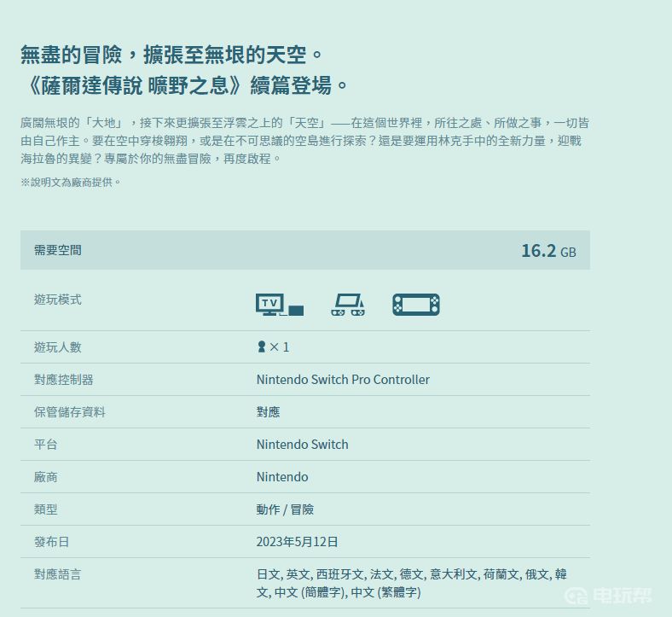Click the description paragraph starting 廣闊無垠的「大地」
The width and height of the screenshot is (672, 617).
click(304, 141)
